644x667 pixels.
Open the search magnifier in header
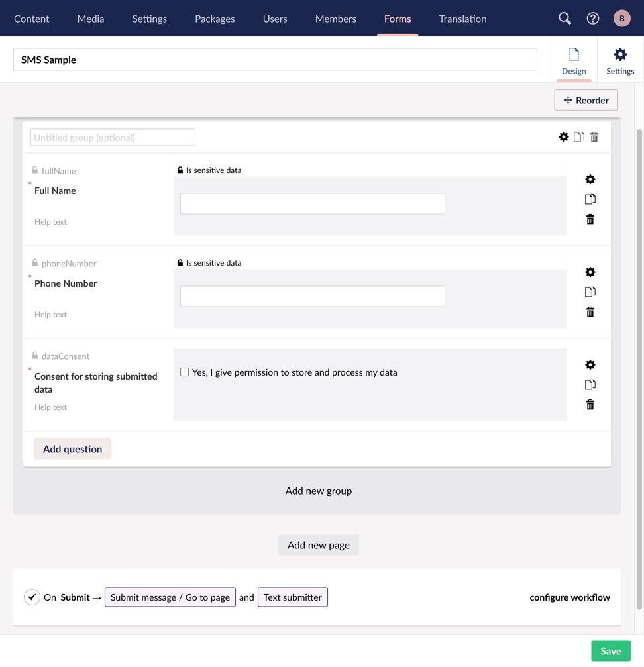pyautogui.click(x=564, y=19)
